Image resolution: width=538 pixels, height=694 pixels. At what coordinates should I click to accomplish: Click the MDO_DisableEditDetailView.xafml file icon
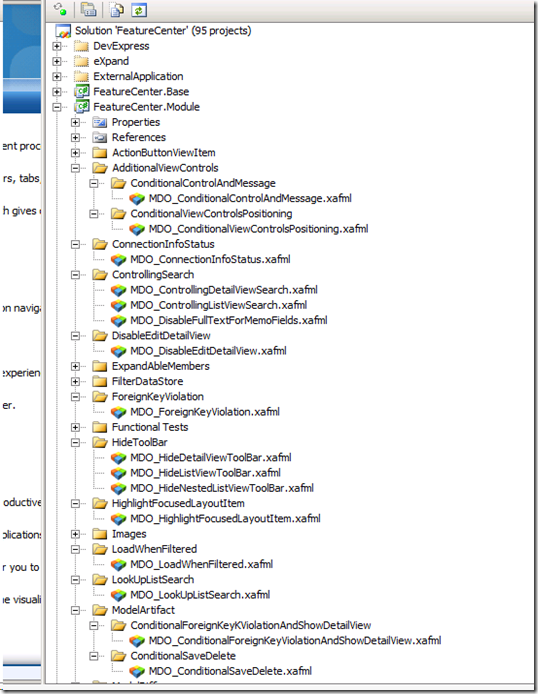pyautogui.click(x=118, y=351)
